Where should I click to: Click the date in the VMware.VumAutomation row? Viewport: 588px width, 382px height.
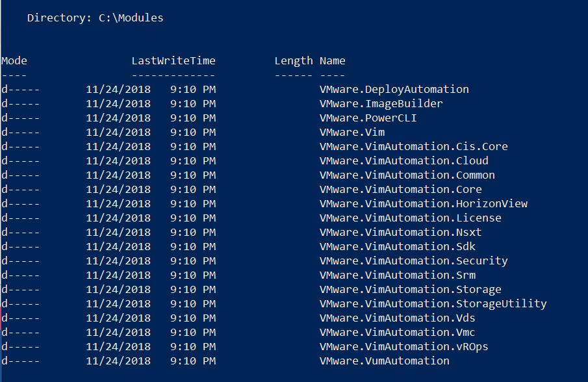pyautogui.click(x=118, y=361)
